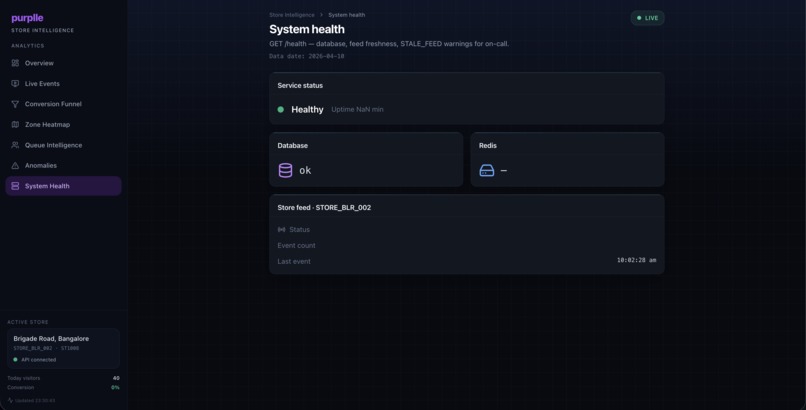Click the Today visitors label
The height and width of the screenshot is (410, 806).
[x=24, y=378]
